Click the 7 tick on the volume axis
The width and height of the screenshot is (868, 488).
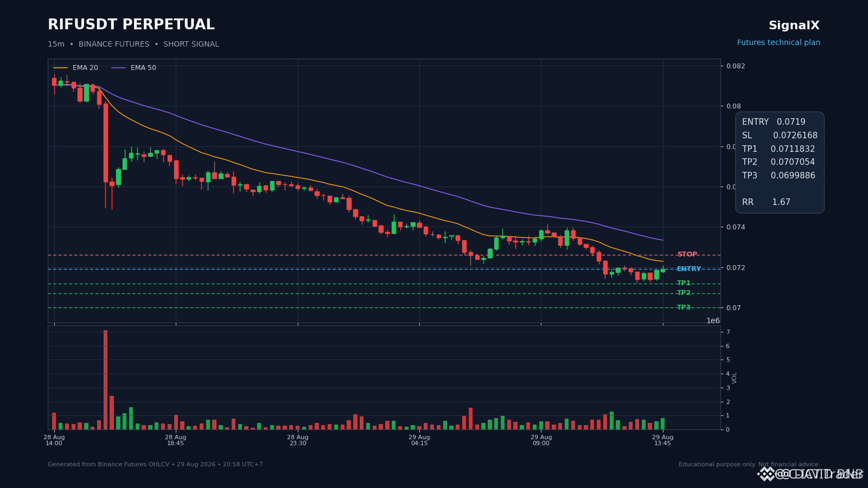pos(728,332)
